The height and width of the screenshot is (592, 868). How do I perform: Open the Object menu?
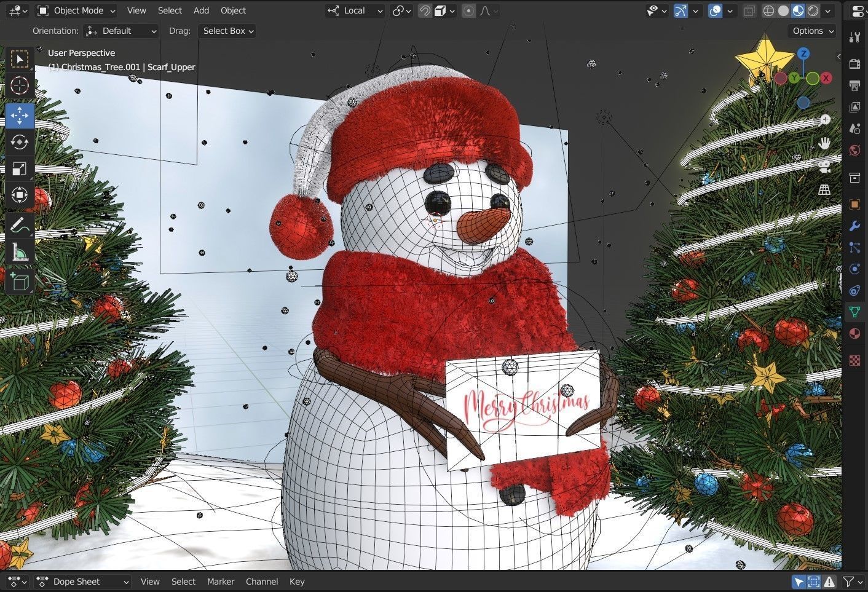coord(233,10)
